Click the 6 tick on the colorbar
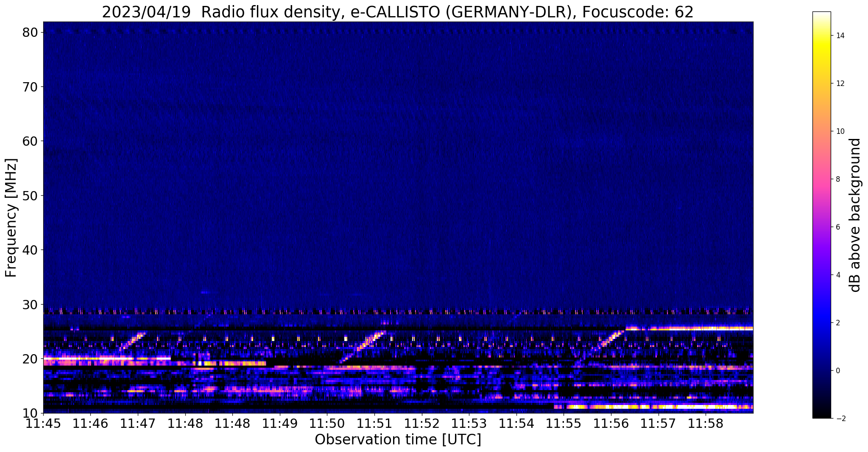Screen dimensions: 868x452 (x=838, y=227)
